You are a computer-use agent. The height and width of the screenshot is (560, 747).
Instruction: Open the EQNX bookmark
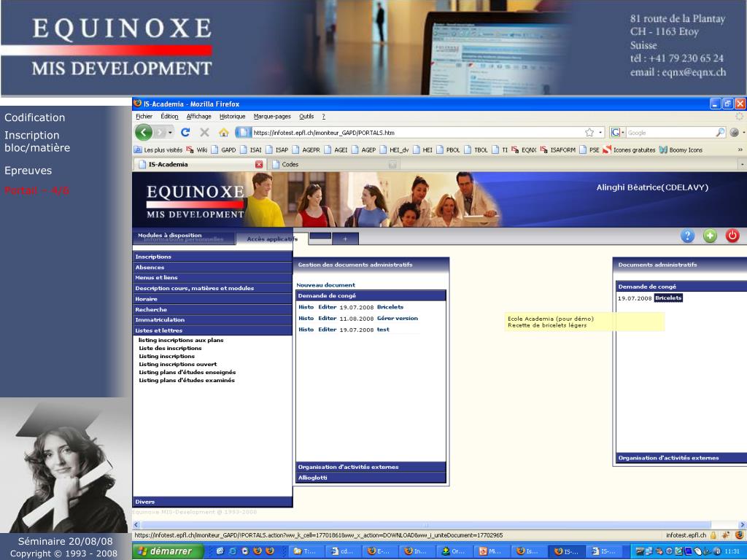point(524,149)
